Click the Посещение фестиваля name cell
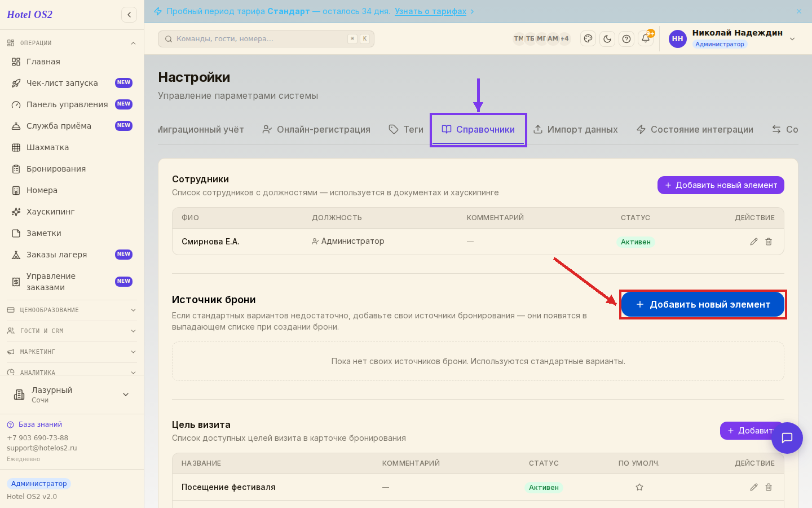 point(228,487)
